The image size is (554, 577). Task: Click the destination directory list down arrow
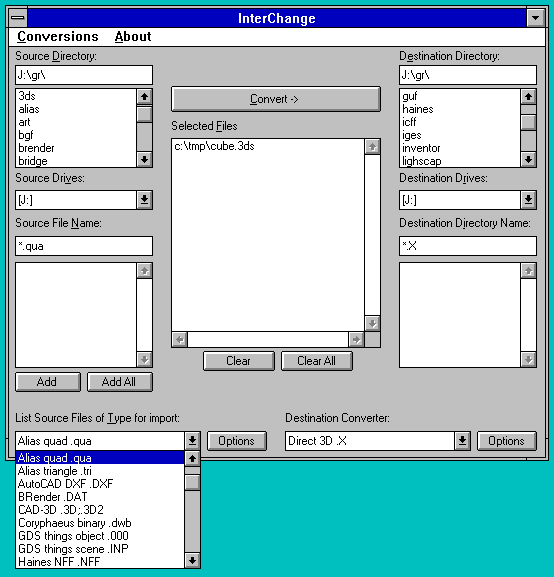[x=528, y=160]
